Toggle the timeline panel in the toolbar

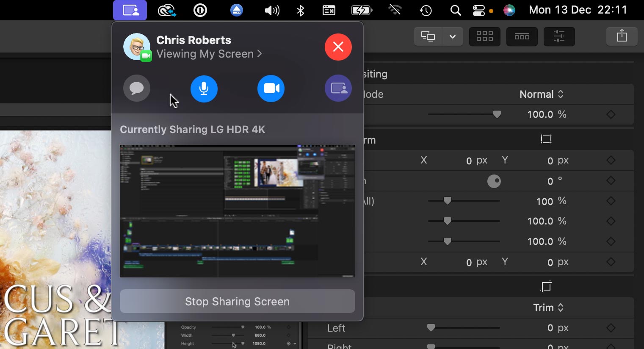click(522, 36)
